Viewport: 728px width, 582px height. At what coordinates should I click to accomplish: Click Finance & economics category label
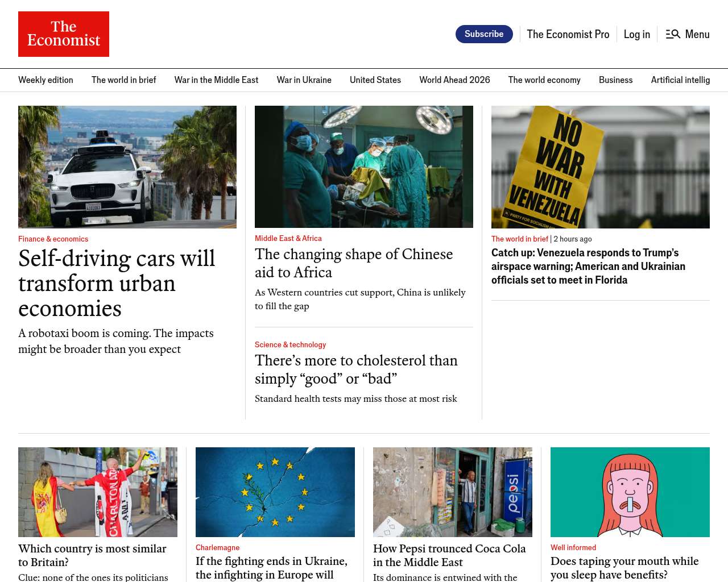(53, 239)
